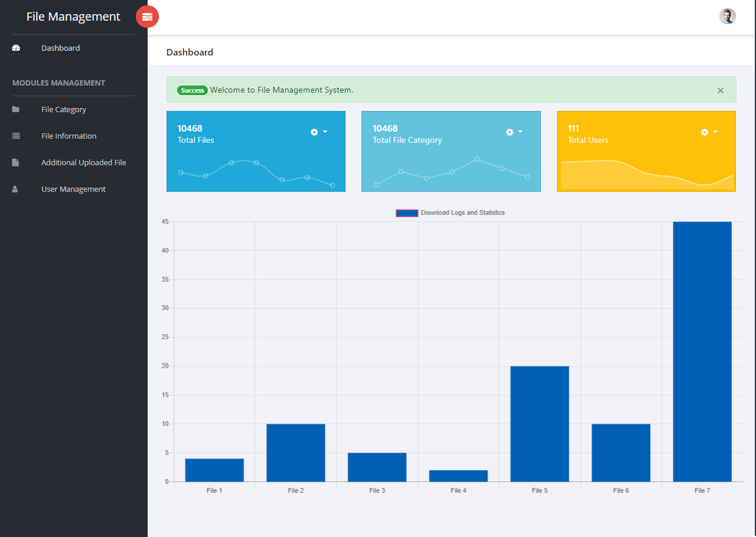Click the MODULES MANAGEMENT section header
756x537 pixels.
(x=58, y=83)
